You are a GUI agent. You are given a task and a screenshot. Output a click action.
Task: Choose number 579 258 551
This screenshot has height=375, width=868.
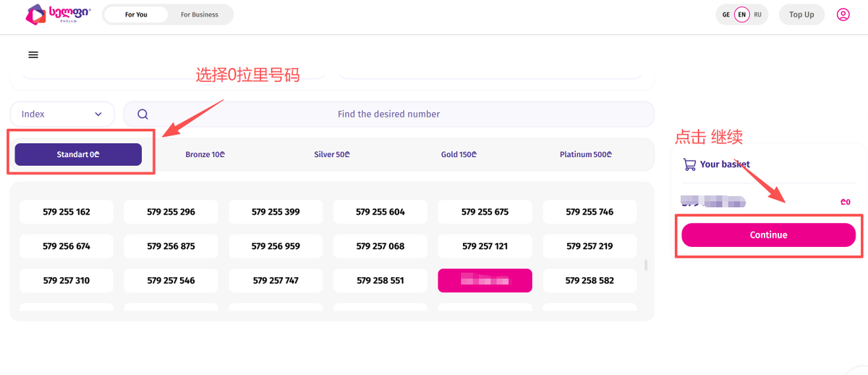tap(380, 280)
